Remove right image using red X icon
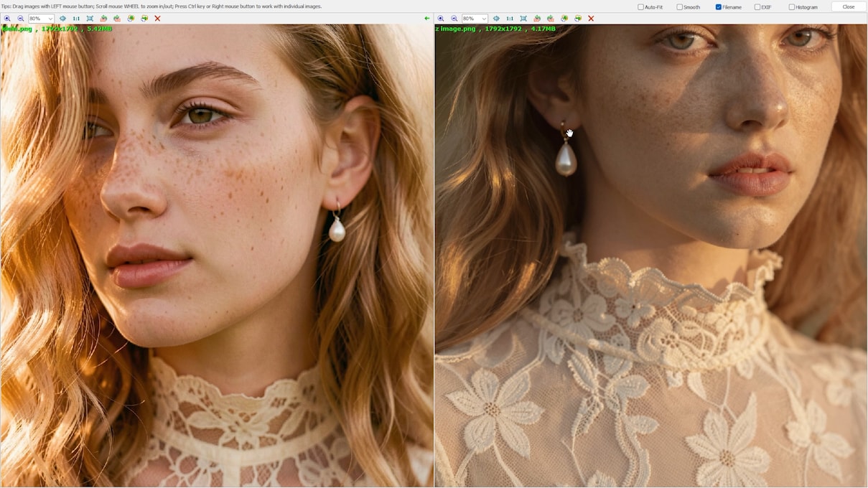 591,19
